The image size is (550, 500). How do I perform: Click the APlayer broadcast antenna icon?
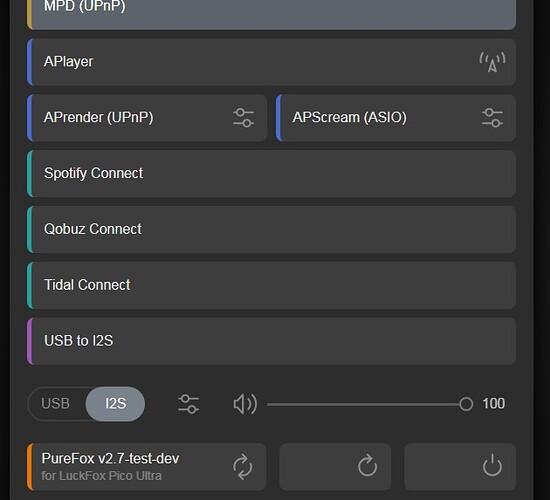(492, 62)
